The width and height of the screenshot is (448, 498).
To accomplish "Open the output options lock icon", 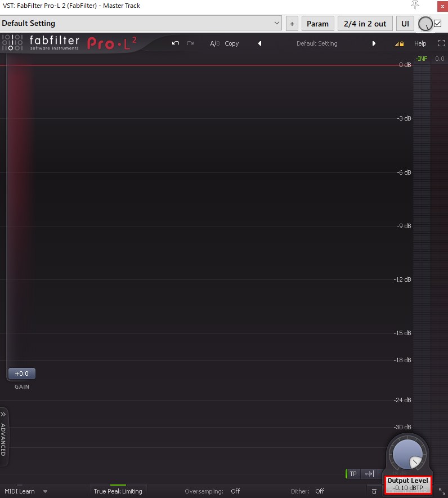I will (399, 44).
